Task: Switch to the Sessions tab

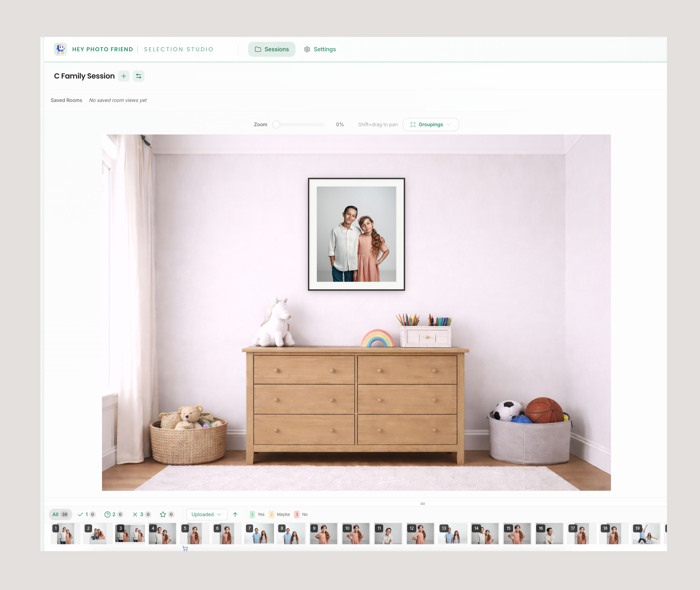Action: pos(272,49)
